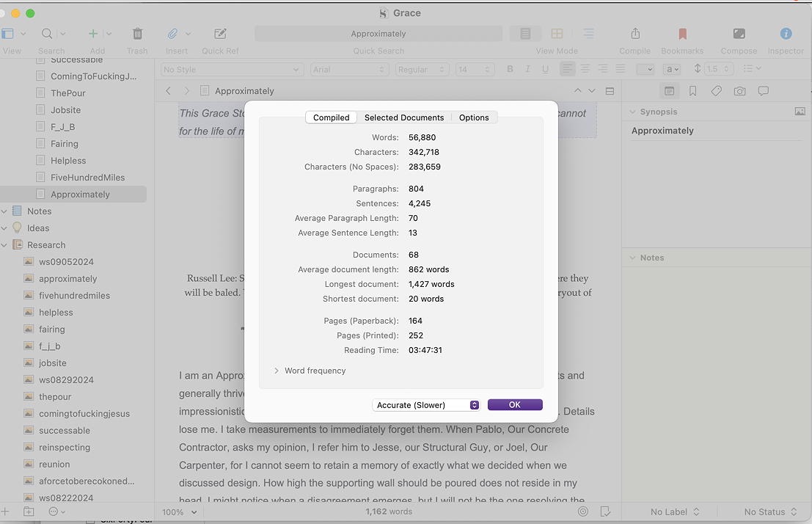Image resolution: width=812 pixels, height=524 pixels.
Task: Open inspector Snapshots camera icon
Action: point(739,91)
